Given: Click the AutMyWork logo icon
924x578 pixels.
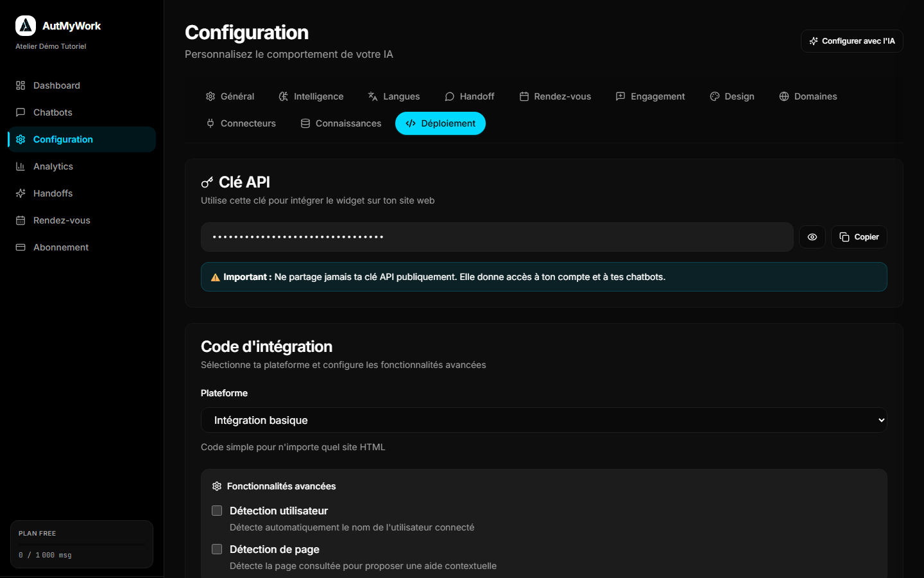Looking at the screenshot, I should pos(26,26).
